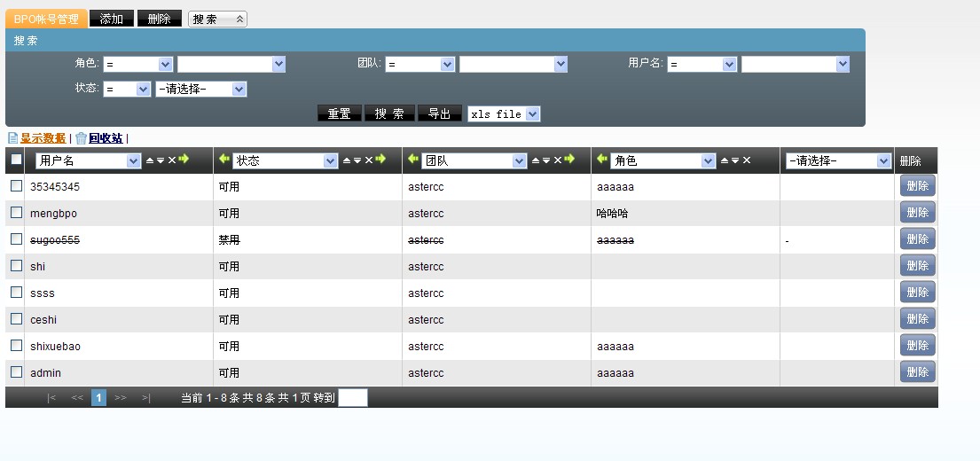Delete the shixuebao row with 删除 button
This screenshot has height=461, width=980.
point(917,346)
